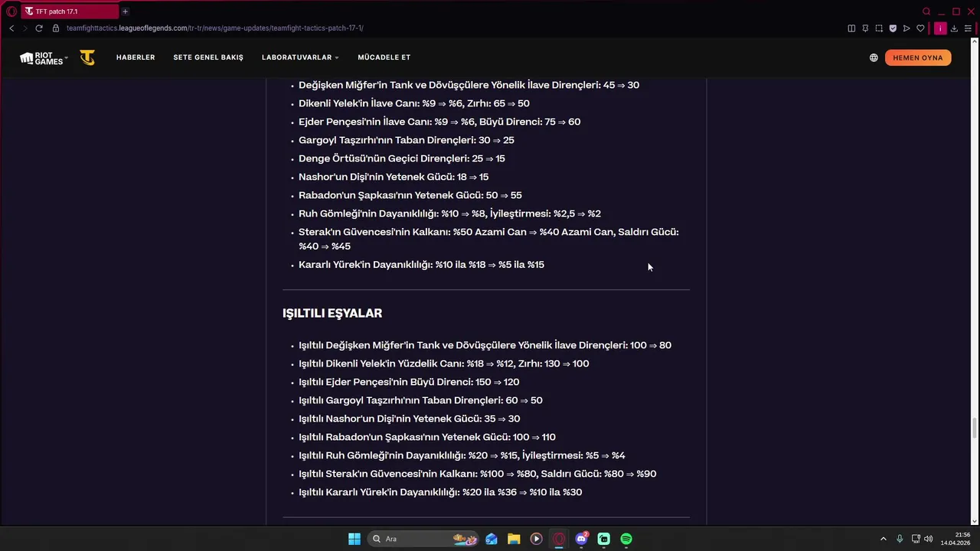Open the volume tray icon
980x551 pixels.
click(x=928, y=539)
